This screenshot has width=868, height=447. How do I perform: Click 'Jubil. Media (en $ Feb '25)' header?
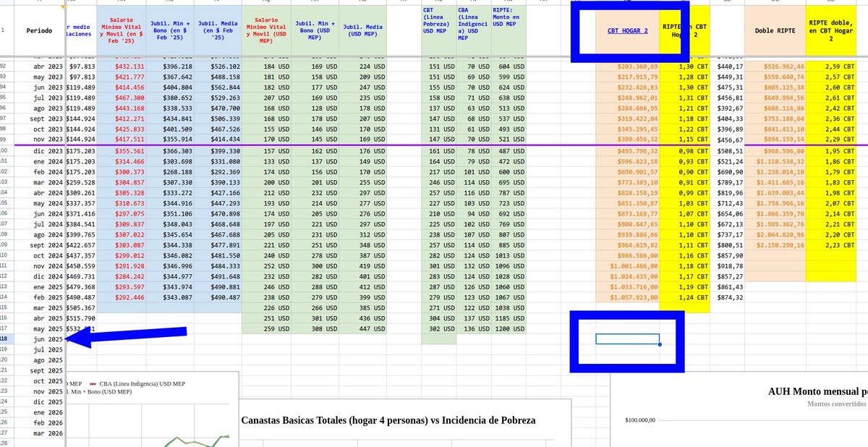click(218, 31)
